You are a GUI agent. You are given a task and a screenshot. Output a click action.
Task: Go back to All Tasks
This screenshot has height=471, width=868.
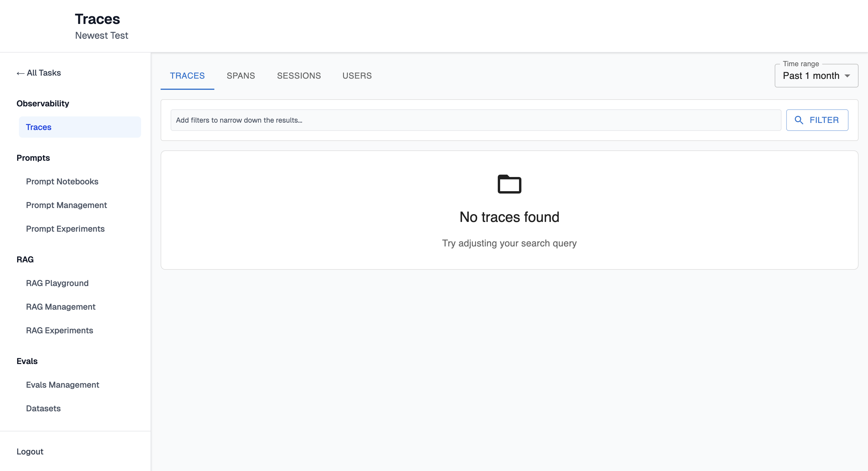tap(39, 73)
